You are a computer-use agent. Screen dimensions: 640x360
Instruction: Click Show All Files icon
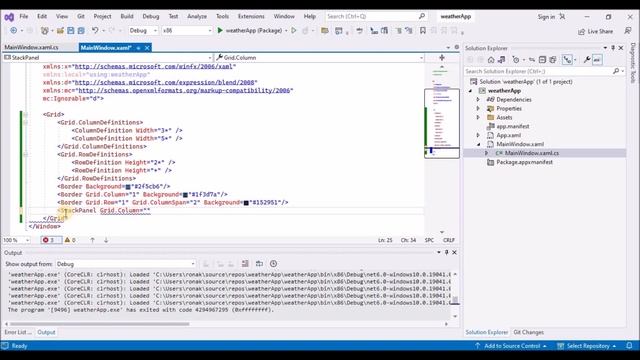point(553,60)
